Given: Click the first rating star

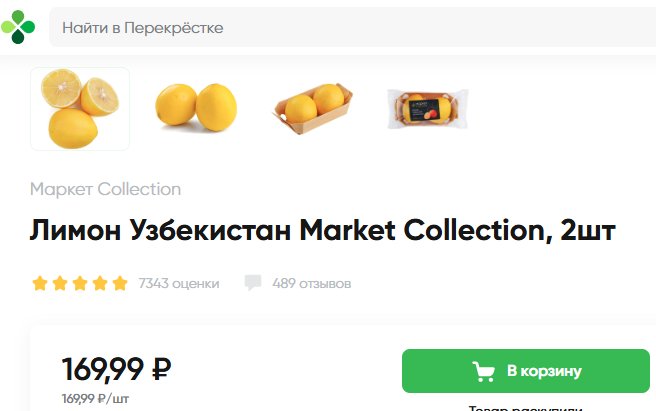Looking at the screenshot, I should coord(40,283).
